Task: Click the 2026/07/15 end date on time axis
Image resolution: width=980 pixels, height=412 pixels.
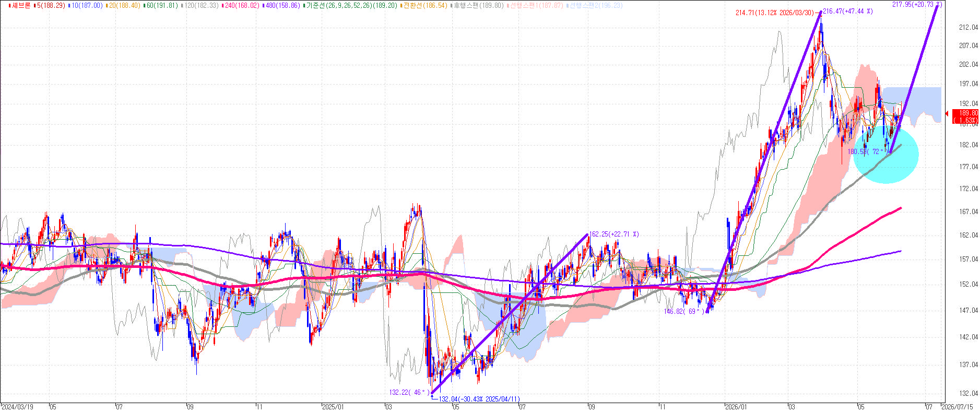Action: [957, 407]
